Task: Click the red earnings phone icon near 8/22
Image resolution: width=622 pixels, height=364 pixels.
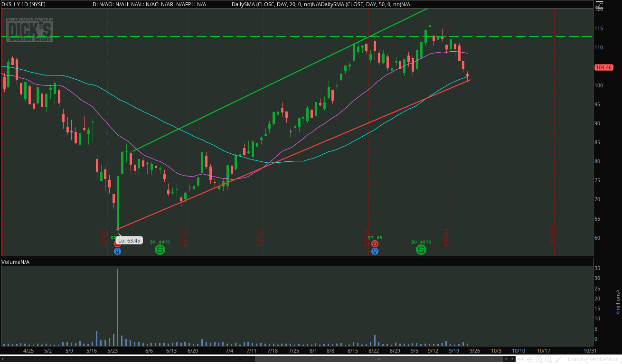Action: pyautogui.click(x=375, y=244)
